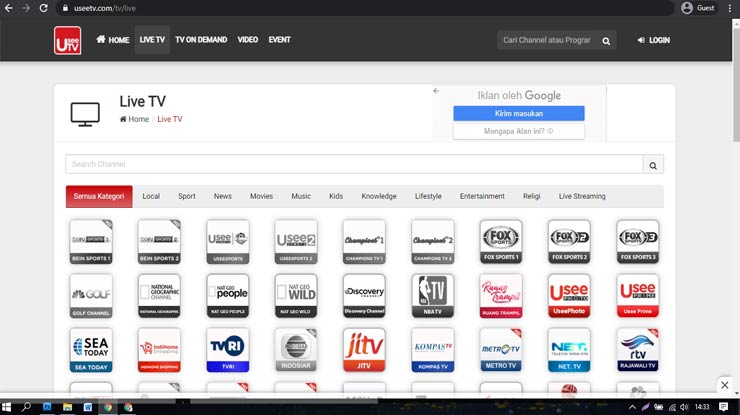Click the LOGIN button

(x=654, y=41)
